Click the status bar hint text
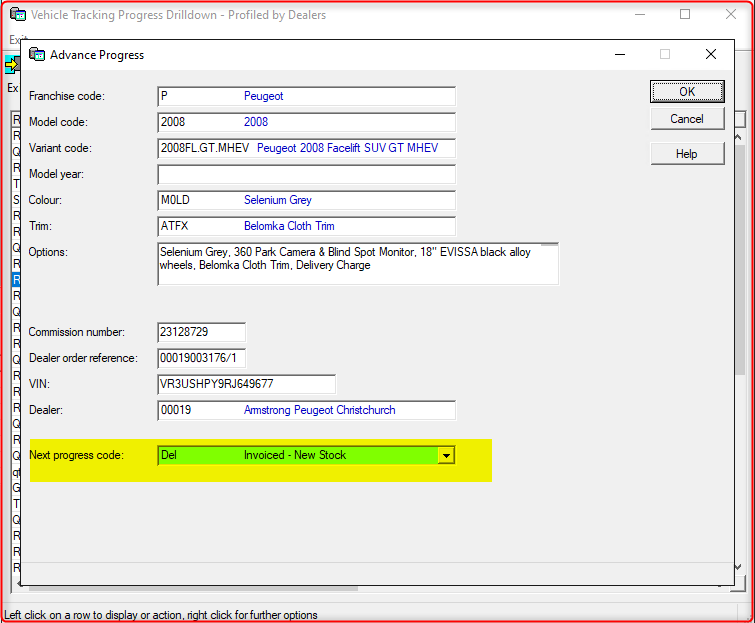Screen dimensions: 755x623 (x=161, y=615)
